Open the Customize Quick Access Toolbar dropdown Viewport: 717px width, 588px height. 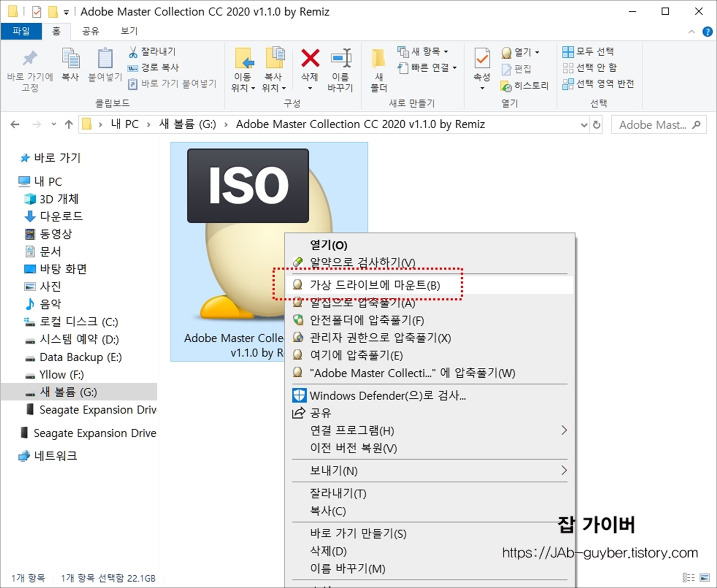66,12
